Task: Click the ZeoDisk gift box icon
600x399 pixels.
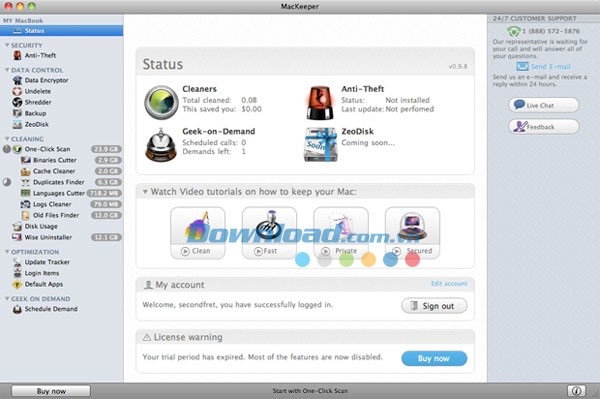Action: tap(321, 145)
